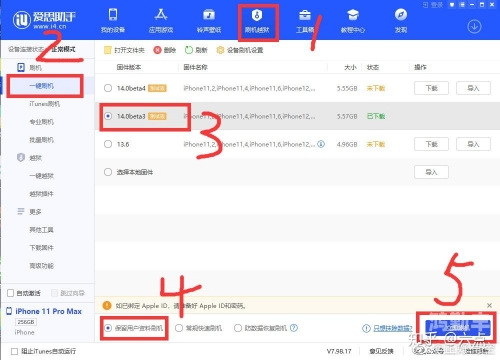
Task: Select the 14.0beta4 firmware radio button
Action: tap(108, 88)
